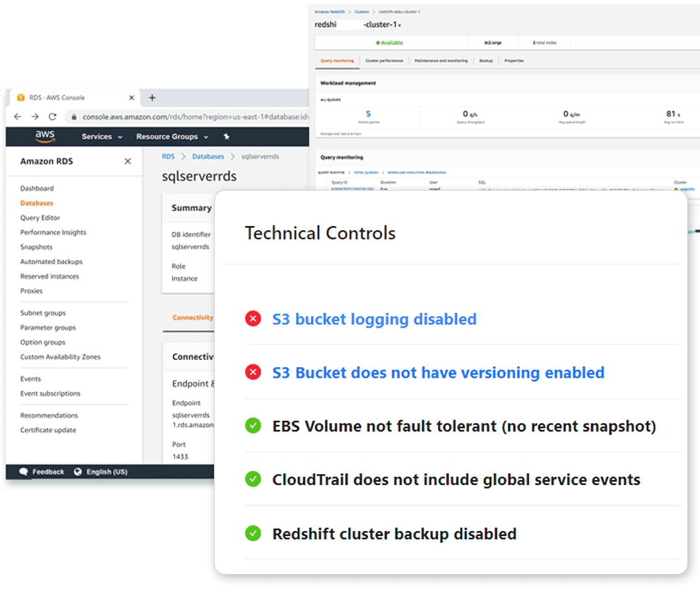
Task: Open Automated backups in the sidebar
Action: pyautogui.click(x=52, y=261)
